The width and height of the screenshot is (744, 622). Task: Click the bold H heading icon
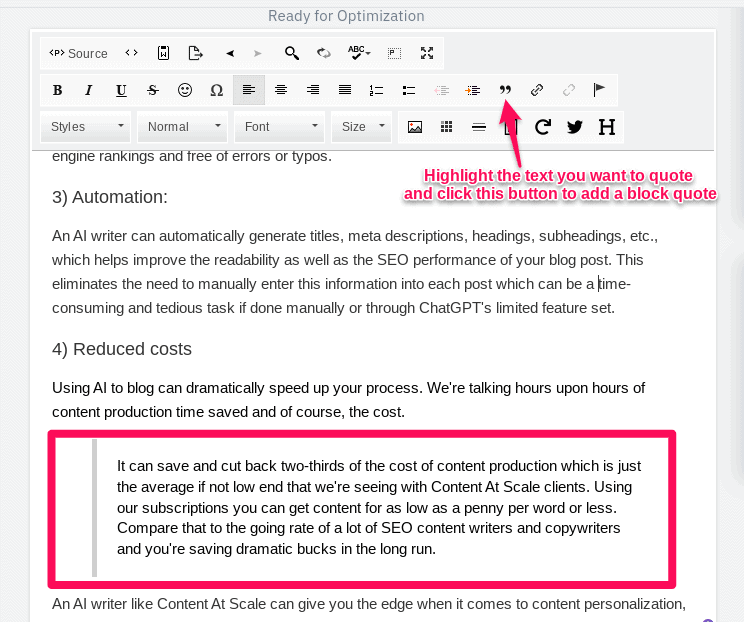(607, 127)
